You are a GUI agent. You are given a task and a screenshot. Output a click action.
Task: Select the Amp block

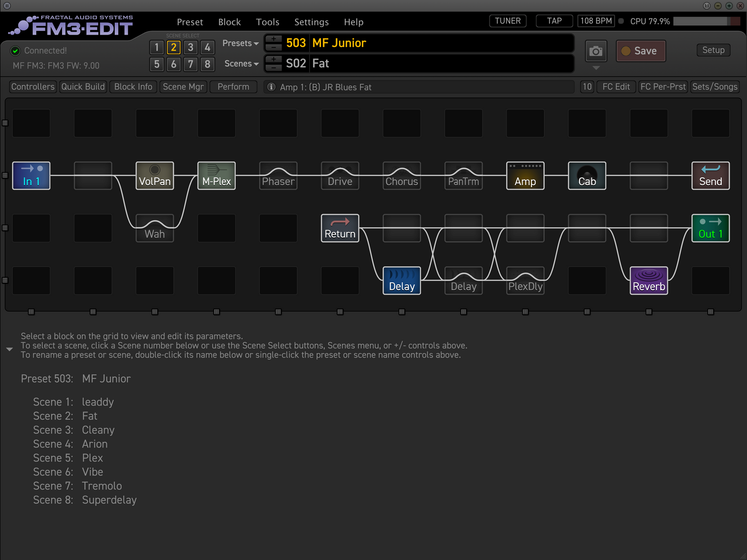(525, 176)
